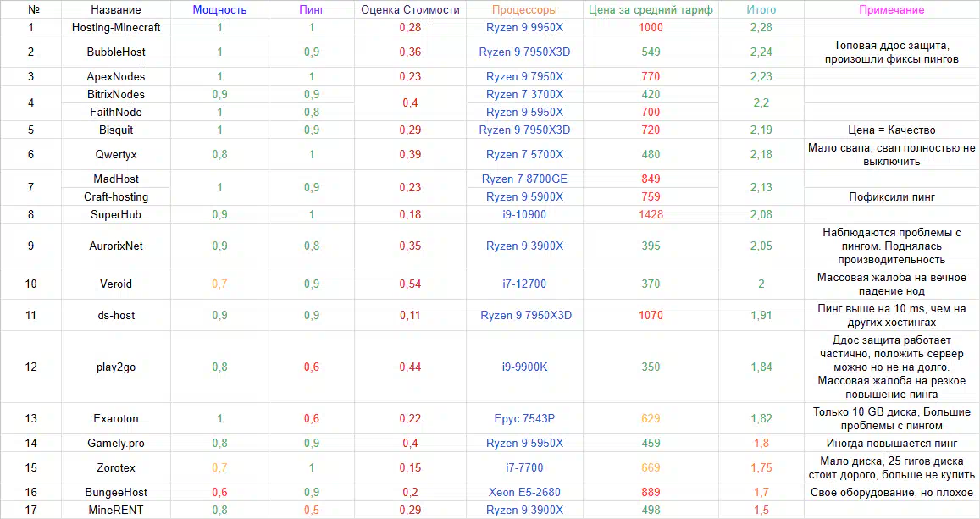Click the Процессоры column header
Image resolution: width=980 pixels, height=519 pixels.
[524, 9]
